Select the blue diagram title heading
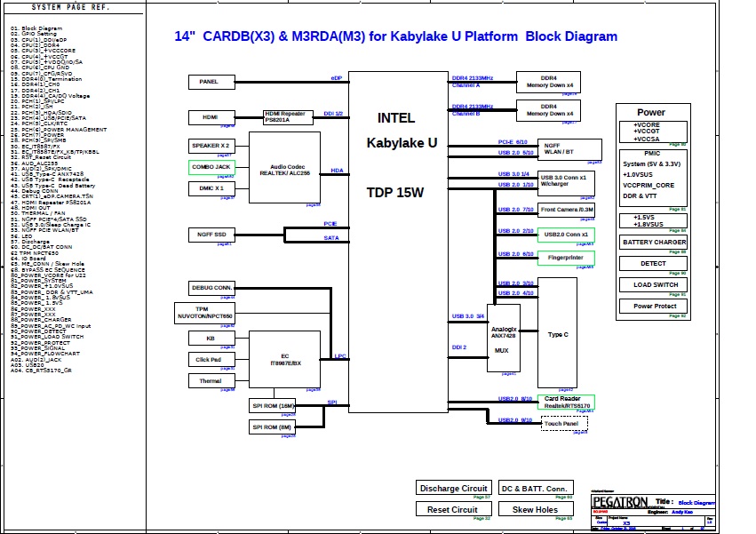The width and height of the screenshot is (756, 534). click(x=396, y=36)
